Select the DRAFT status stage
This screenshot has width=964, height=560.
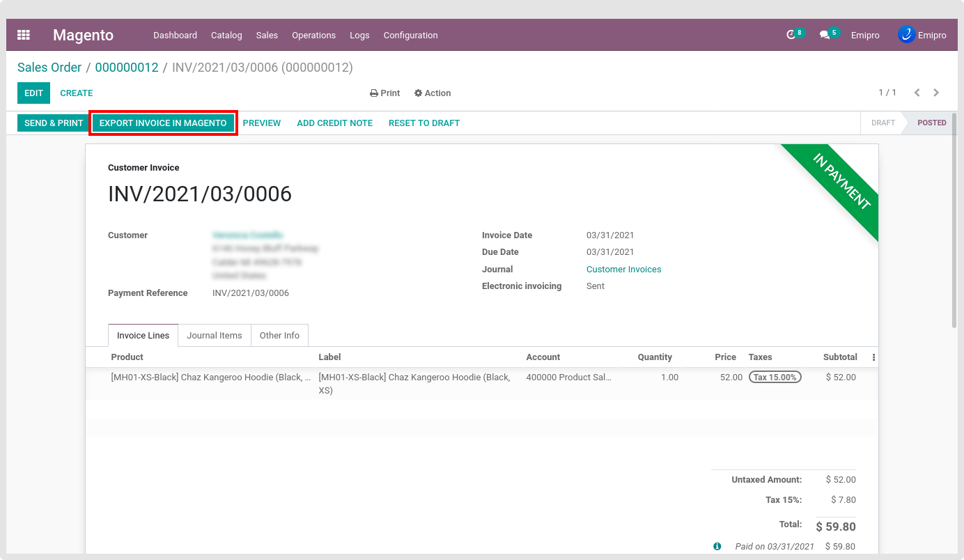point(883,123)
